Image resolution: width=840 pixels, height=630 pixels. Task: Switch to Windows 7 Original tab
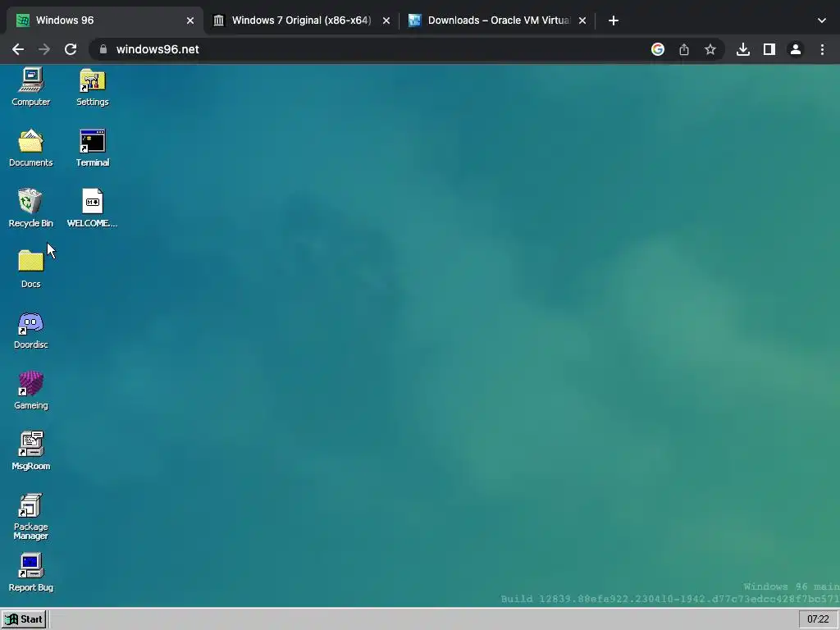tap(301, 21)
